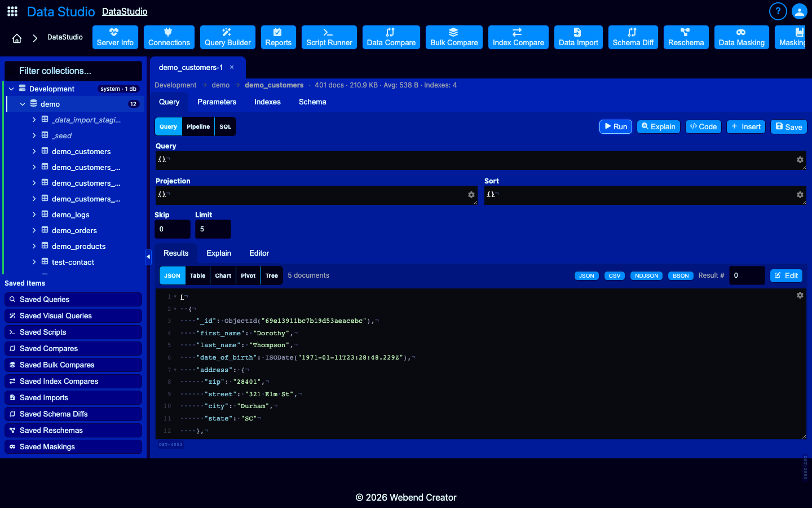Viewport: 812px width, 508px height.
Task: Switch to the Explain results tab
Action: pos(219,253)
